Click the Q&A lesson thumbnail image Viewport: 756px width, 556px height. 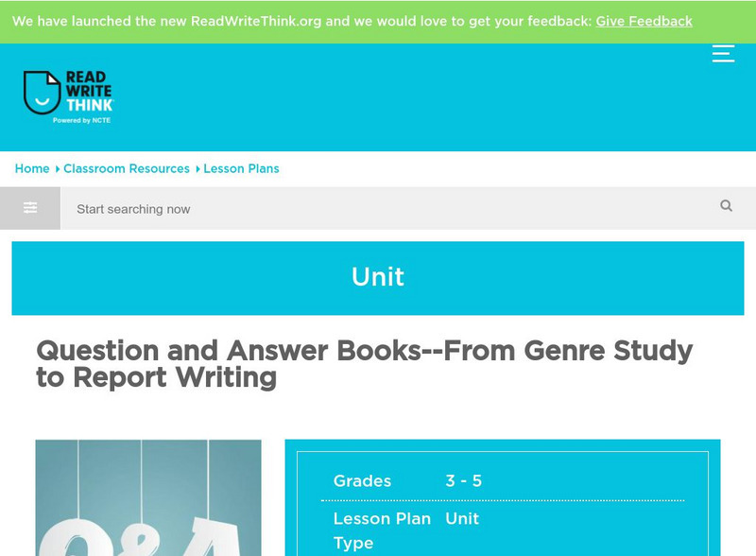click(x=148, y=497)
